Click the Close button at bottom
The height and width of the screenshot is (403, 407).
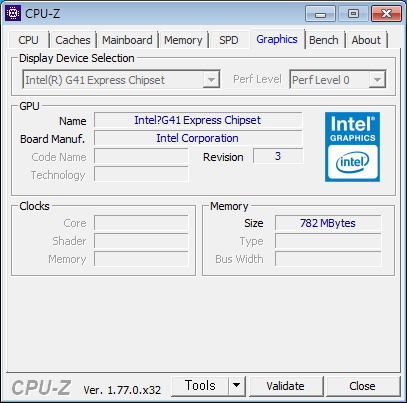pyautogui.click(x=362, y=386)
